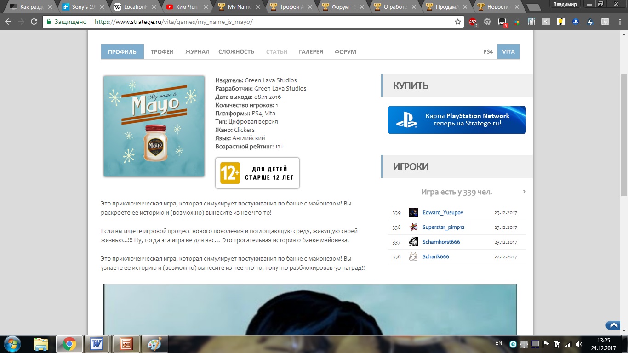The image size is (628, 364).
Task: Open the Adblock Plus extension icon
Action: point(472,22)
